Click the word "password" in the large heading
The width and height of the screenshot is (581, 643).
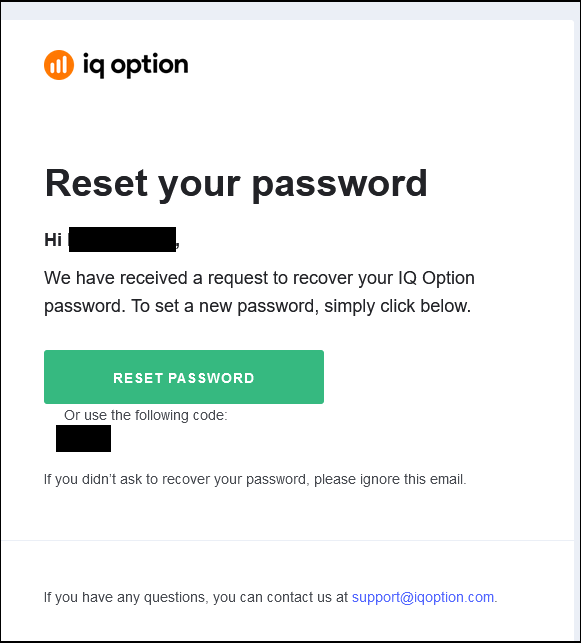pos(340,184)
